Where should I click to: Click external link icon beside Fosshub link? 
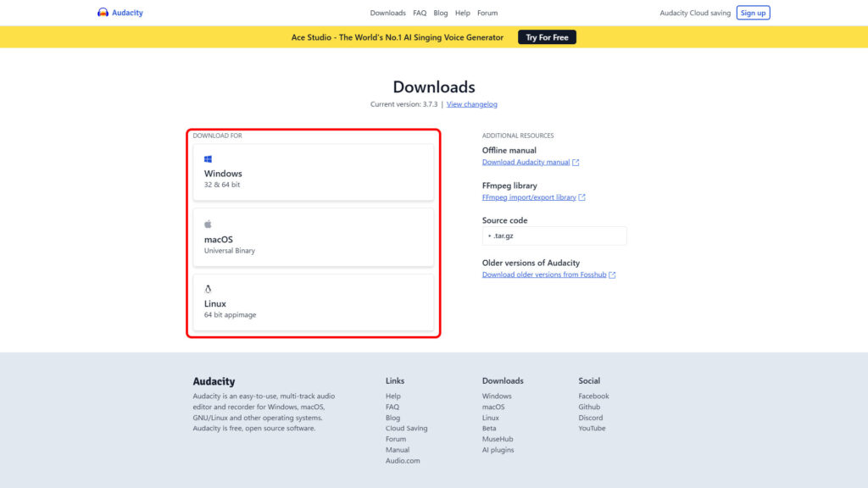[612, 274]
